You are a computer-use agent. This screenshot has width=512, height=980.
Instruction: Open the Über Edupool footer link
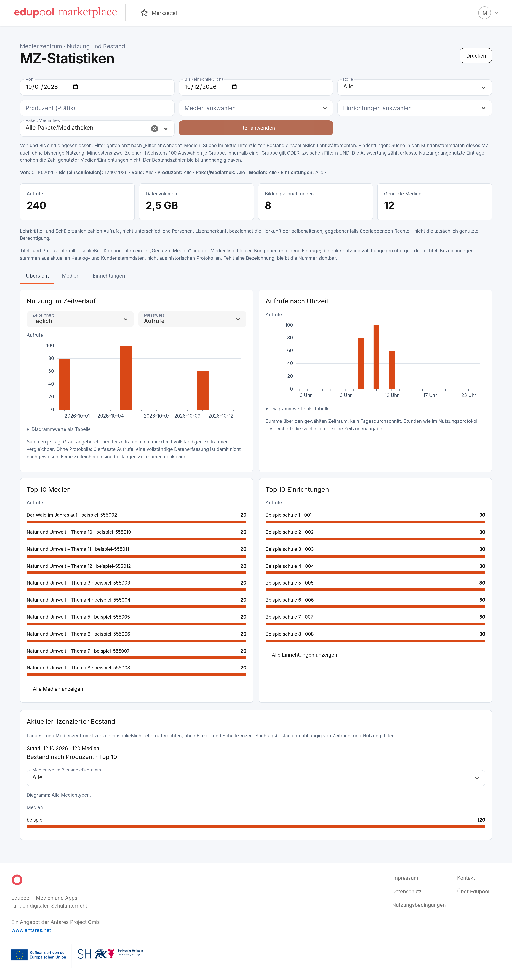pos(473,891)
